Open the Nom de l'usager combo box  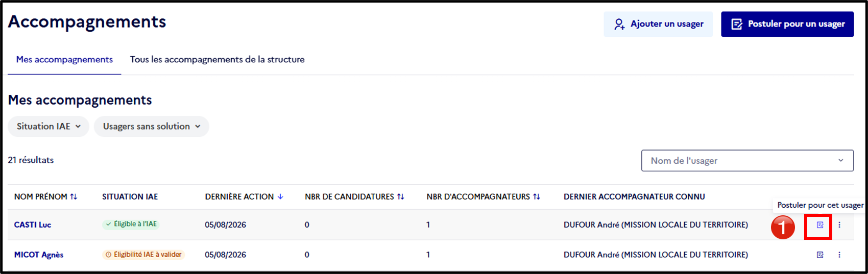[x=748, y=161]
